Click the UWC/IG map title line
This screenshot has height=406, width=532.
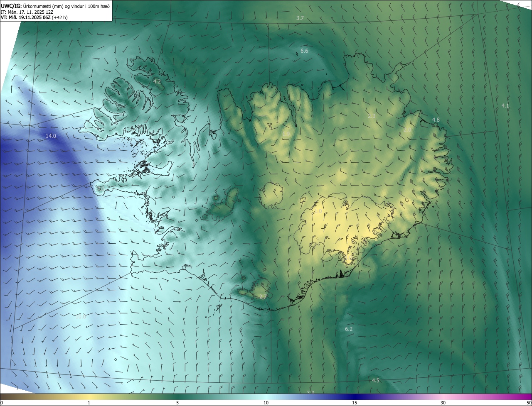[x=55, y=6]
